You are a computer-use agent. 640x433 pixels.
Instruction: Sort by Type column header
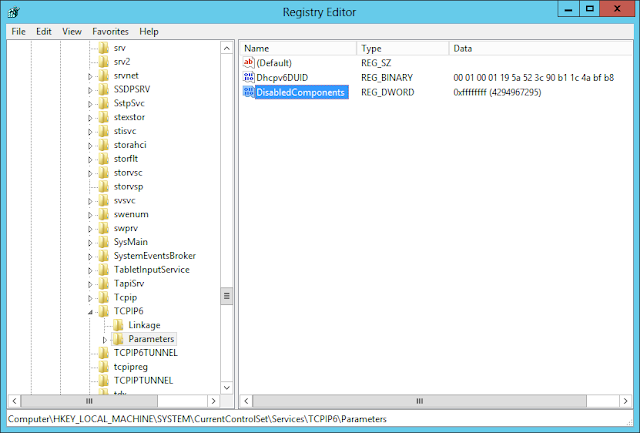pyautogui.click(x=403, y=48)
